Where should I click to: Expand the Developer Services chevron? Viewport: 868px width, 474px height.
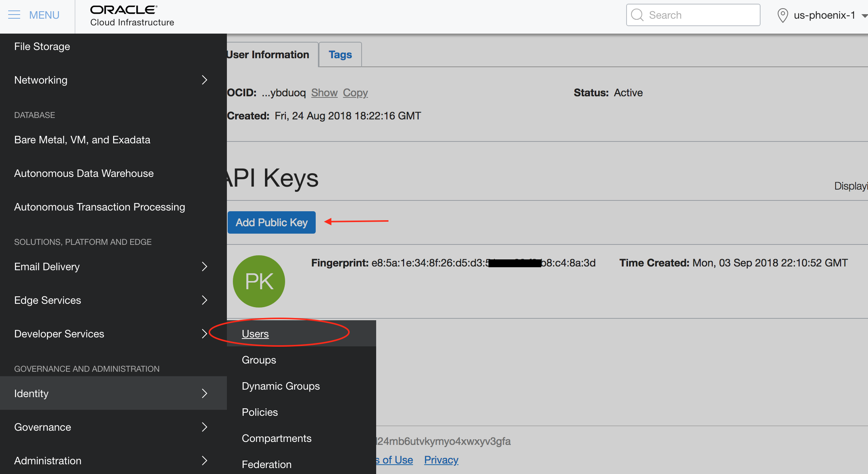[204, 334]
